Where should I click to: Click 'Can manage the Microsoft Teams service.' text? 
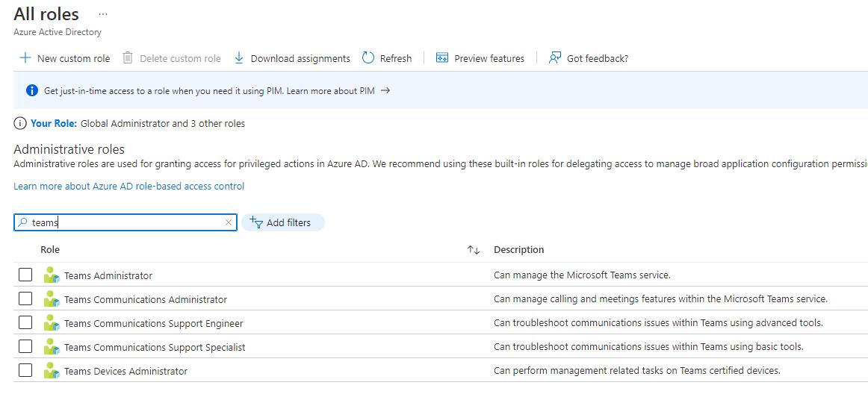[x=582, y=275]
